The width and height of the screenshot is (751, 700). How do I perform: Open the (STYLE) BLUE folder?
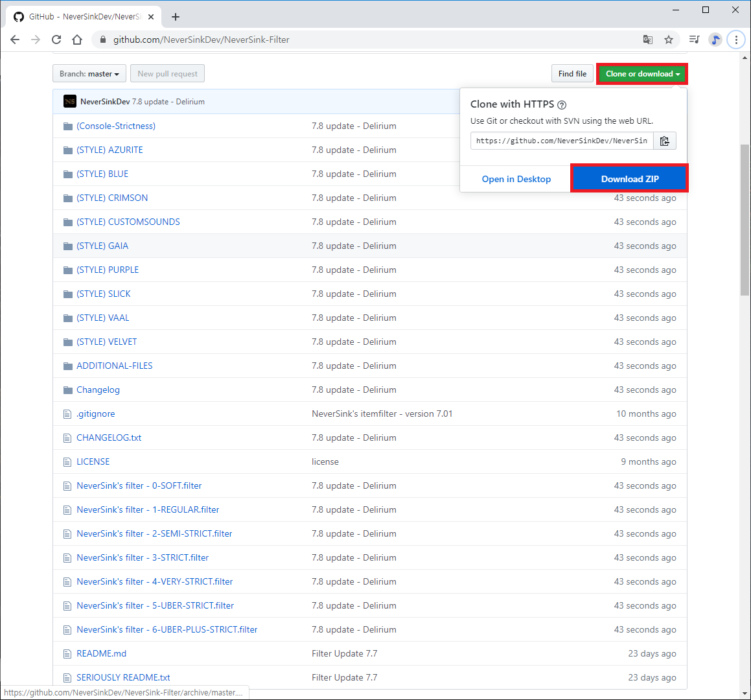point(102,174)
